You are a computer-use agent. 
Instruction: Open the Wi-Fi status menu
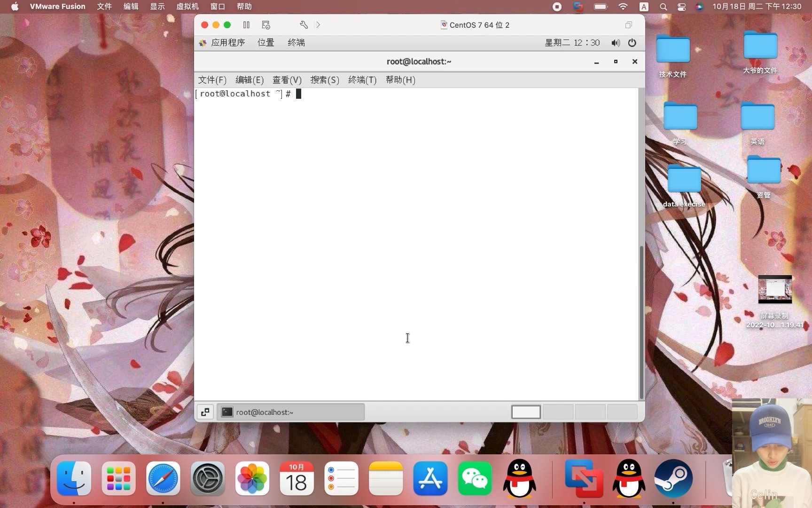[623, 7]
